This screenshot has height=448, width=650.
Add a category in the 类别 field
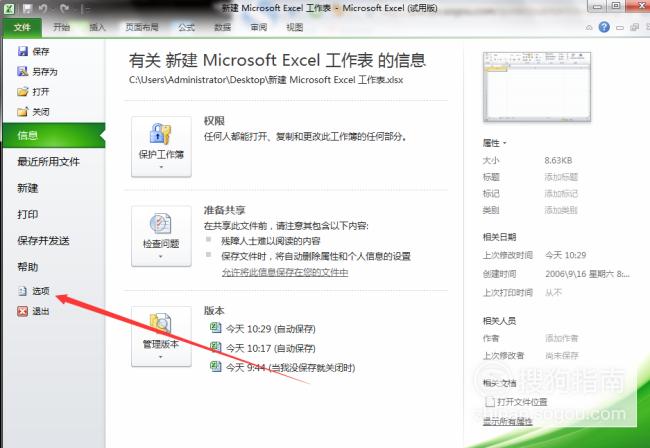[561, 210]
